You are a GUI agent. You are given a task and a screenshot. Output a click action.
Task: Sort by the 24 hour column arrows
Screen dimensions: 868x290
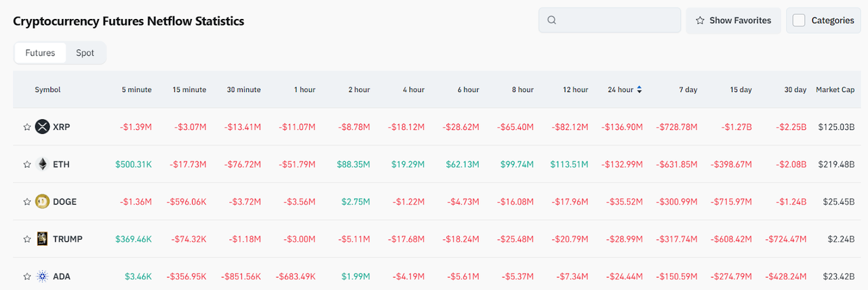point(639,89)
